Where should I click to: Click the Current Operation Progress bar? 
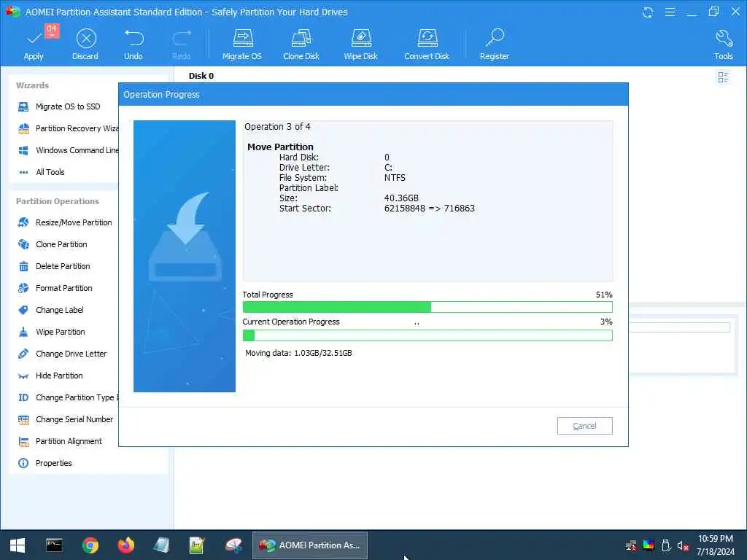tap(427, 335)
